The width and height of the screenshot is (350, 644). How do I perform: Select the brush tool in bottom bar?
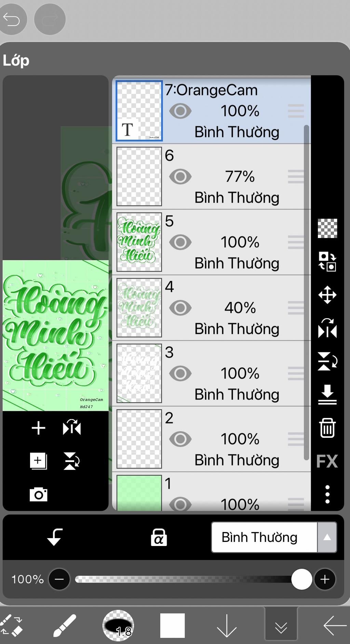(65, 626)
